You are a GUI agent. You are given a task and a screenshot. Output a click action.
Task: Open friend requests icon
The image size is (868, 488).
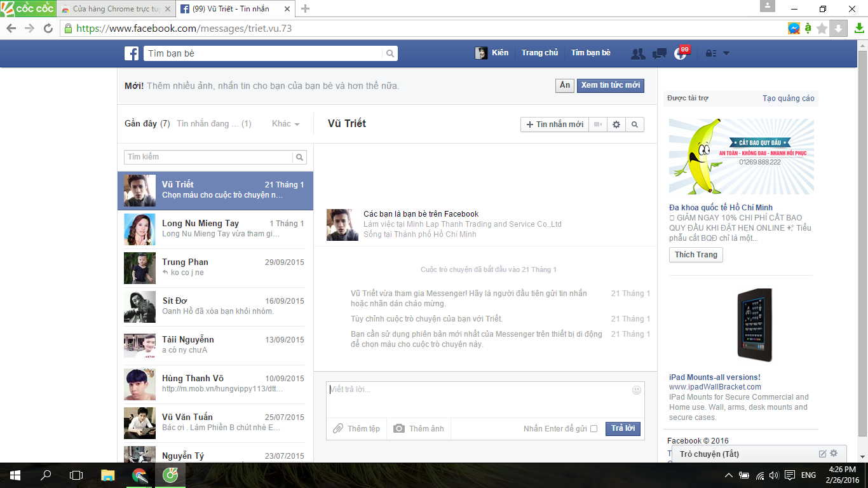tap(638, 54)
